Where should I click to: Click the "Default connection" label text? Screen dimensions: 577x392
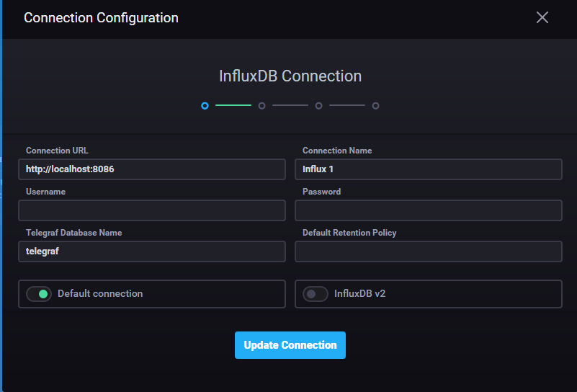pos(100,294)
